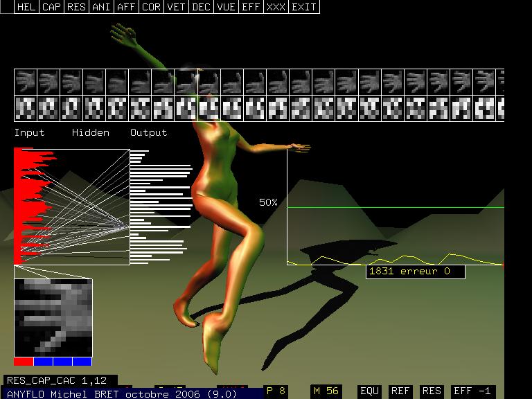Click the first checkered pattern thumbnail
Screen dimensions: 532x399
pyautogui.click(x=26, y=109)
